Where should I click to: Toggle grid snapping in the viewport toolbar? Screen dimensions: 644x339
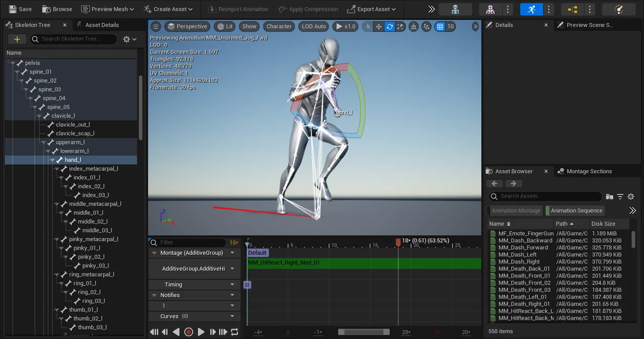coord(440,27)
